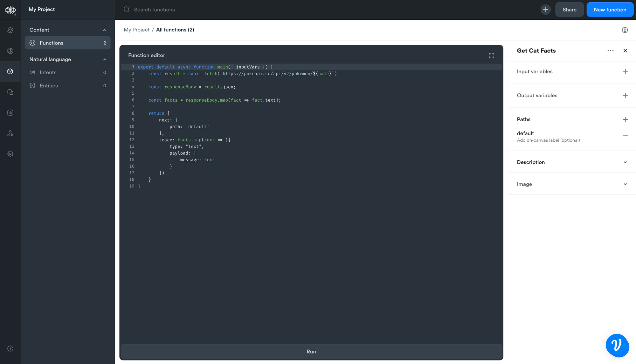
Task: Remove the default path
Action: pos(625,136)
